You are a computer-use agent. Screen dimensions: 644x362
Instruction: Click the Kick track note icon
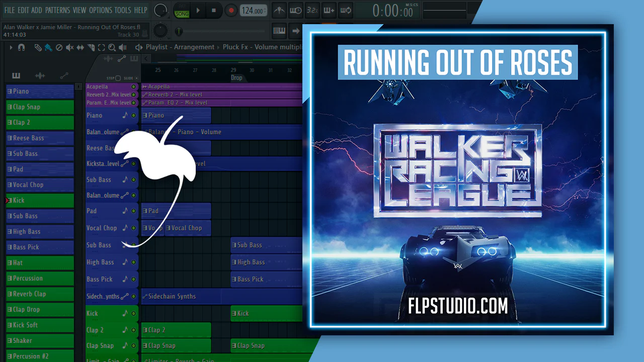pyautogui.click(x=125, y=313)
